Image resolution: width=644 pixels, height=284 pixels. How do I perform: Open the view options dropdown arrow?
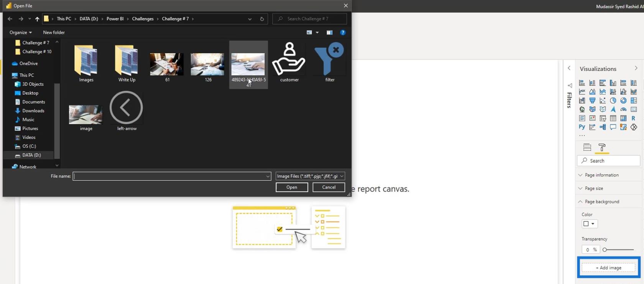click(x=317, y=33)
